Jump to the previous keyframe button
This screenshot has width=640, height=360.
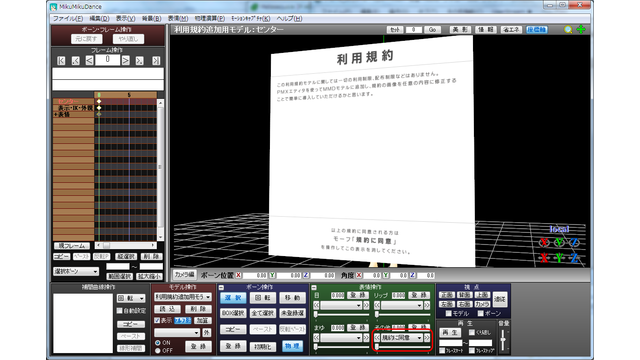click(x=76, y=60)
